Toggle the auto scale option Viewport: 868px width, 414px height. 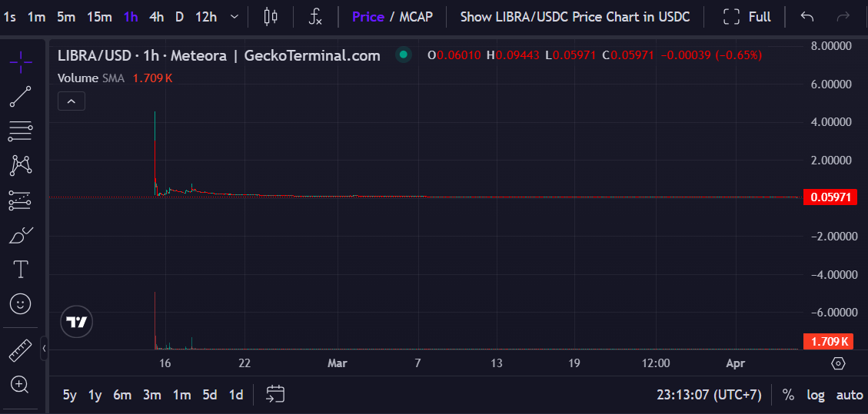(850, 395)
